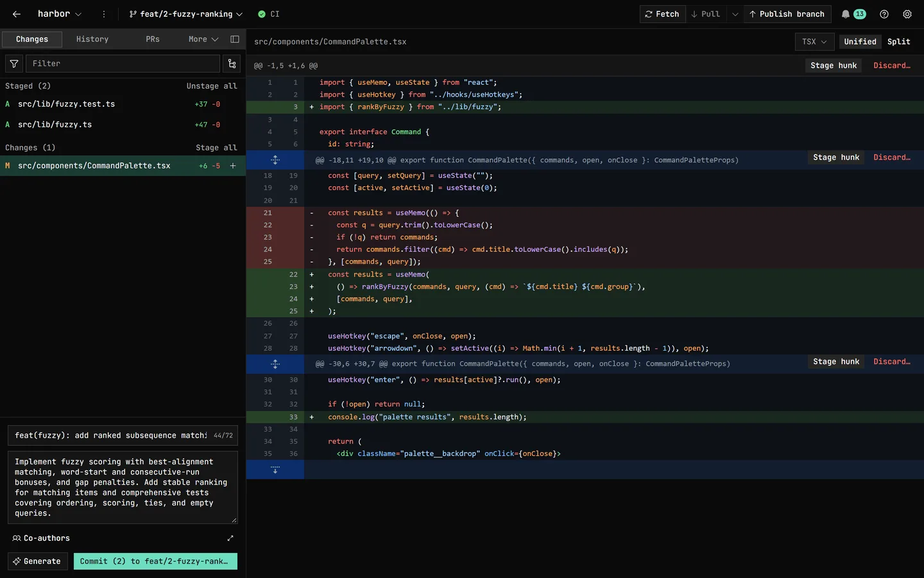
Task: Discard the hunk @@ -30,6 +30,7
Action: (891, 362)
